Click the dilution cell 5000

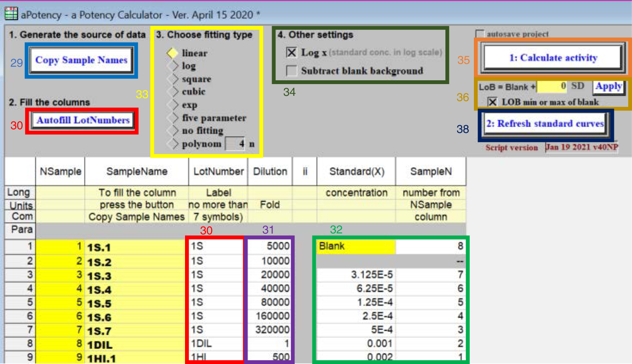pos(270,246)
